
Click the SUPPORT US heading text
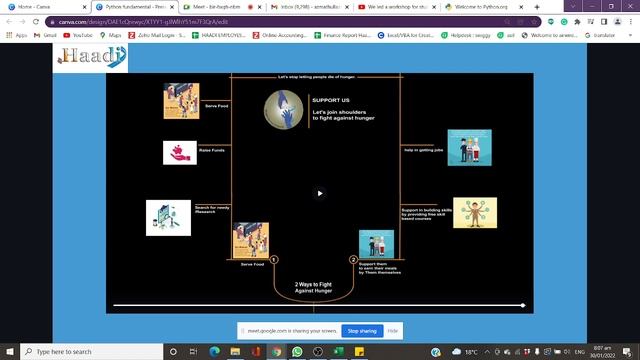[x=331, y=100]
